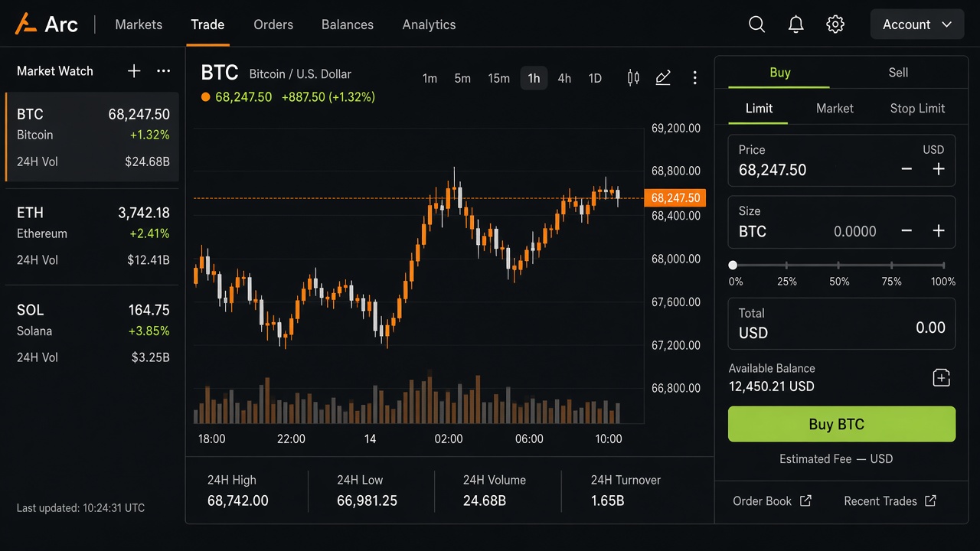The height and width of the screenshot is (551, 980).
Task: Go to the Markets nav item
Action: [139, 24]
